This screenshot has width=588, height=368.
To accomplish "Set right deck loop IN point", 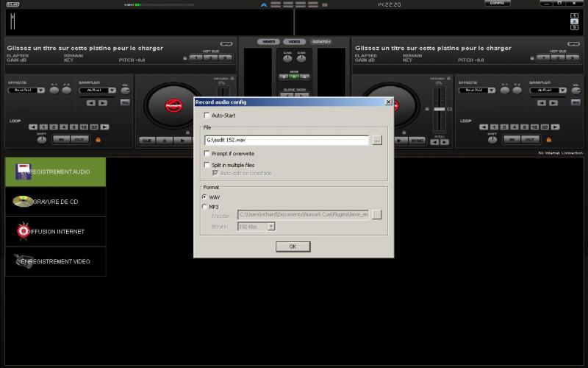I will pyautogui.click(x=512, y=140).
